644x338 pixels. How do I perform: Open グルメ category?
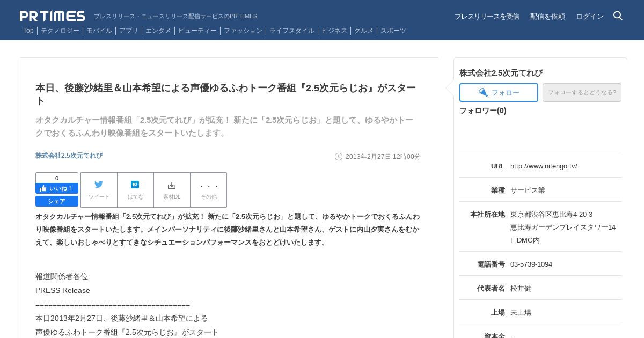pyautogui.click(x=364, y=31)
